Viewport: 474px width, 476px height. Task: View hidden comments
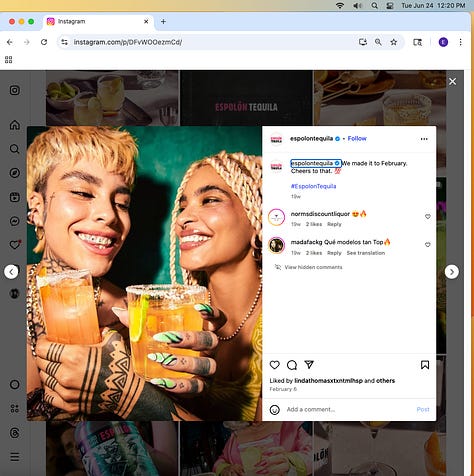pos(313,267)
